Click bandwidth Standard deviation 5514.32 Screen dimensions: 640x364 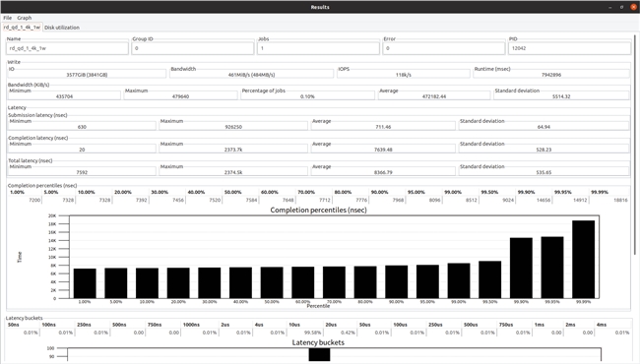point(561,96)
